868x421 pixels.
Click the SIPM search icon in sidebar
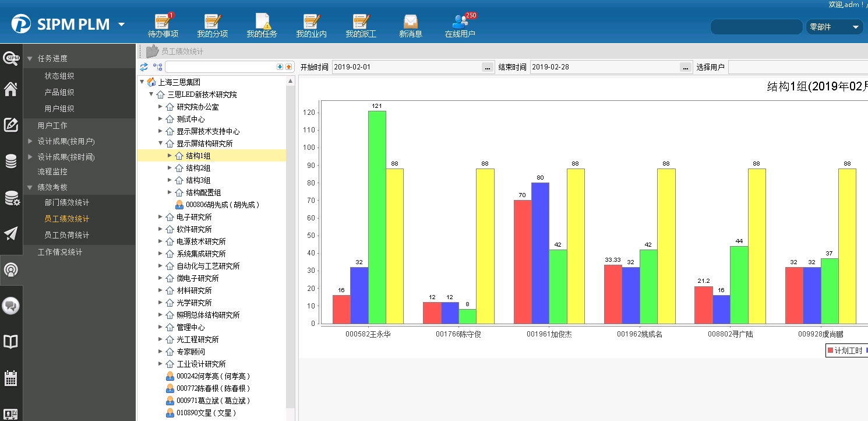point(11,58)
